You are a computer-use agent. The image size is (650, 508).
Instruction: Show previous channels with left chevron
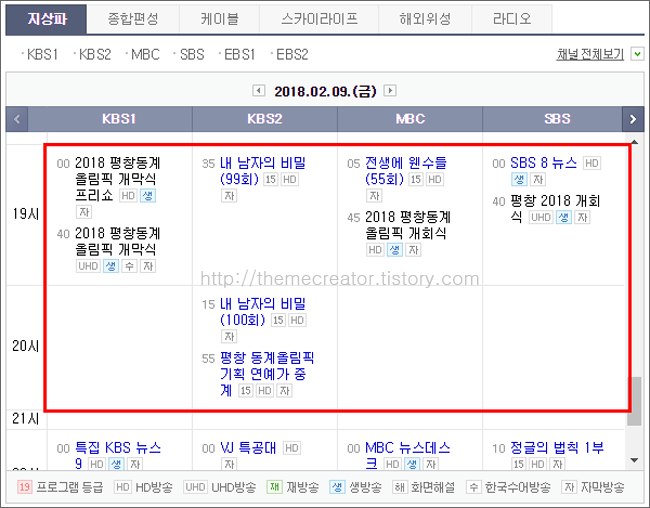tap(17, 119)
